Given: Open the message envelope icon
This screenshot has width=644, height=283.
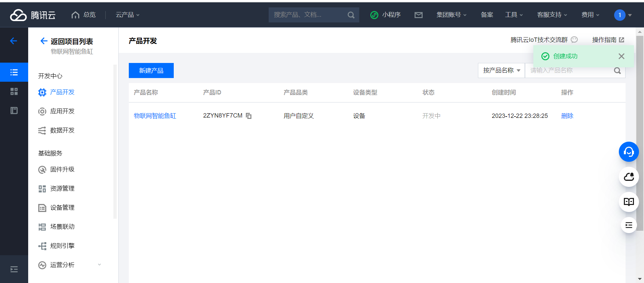Looking at the screenshot, I should point(418,15).
